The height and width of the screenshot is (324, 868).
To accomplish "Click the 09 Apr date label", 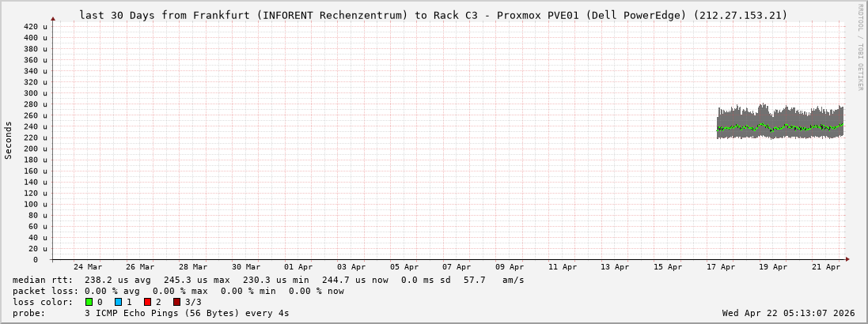I will pyautogui.click(x=510, y=267).
